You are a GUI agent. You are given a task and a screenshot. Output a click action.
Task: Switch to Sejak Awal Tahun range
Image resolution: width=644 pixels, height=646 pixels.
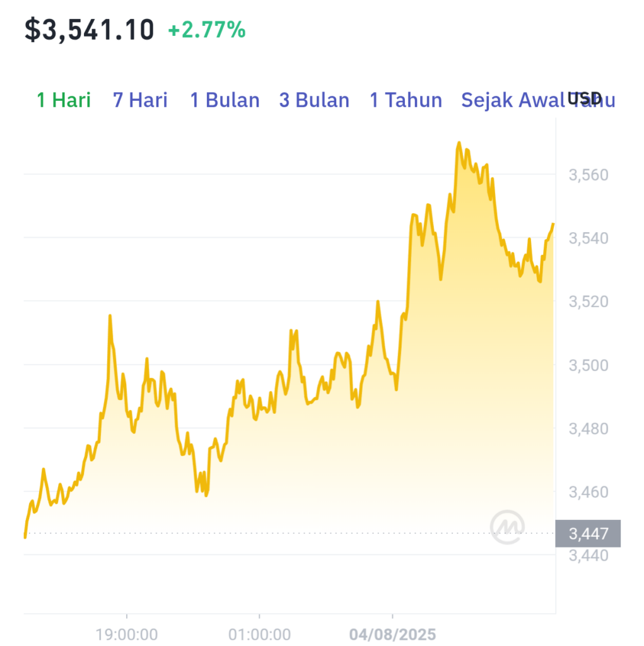pyautogui.click(x=538, y=100)
